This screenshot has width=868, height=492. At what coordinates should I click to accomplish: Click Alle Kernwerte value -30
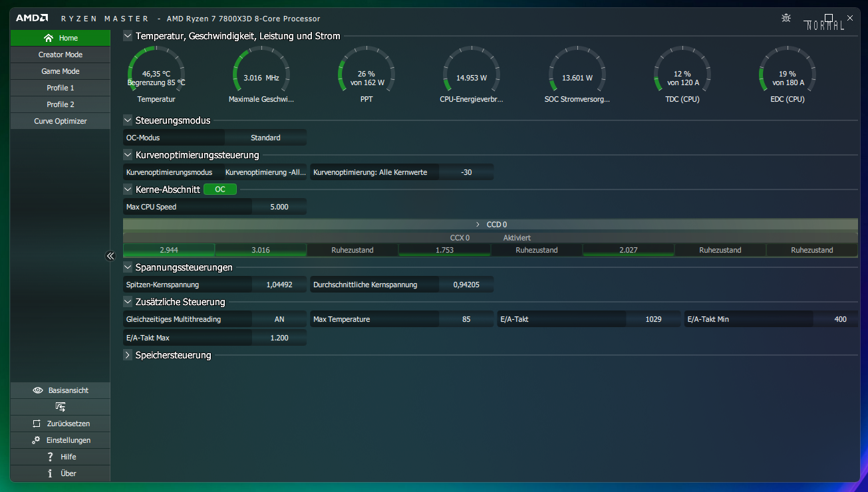point(466,172)
